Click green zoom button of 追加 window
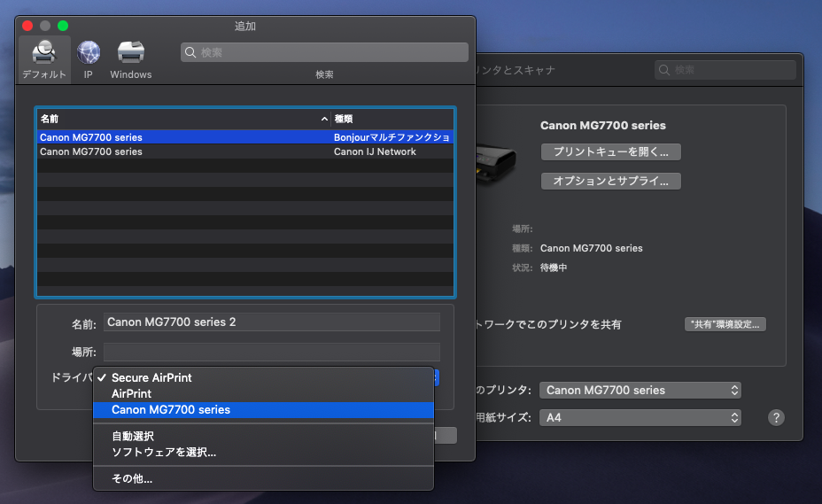This screenshot has height=504, width=822. click(63, 26)
